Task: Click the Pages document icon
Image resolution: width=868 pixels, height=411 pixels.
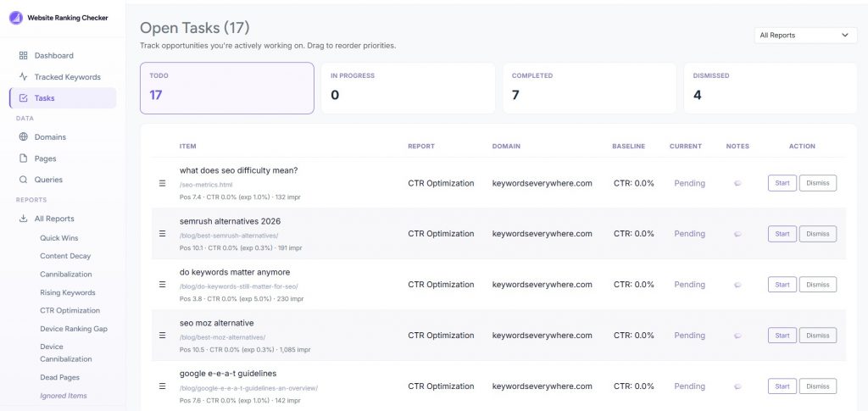Action: click(x=23, y=158)
